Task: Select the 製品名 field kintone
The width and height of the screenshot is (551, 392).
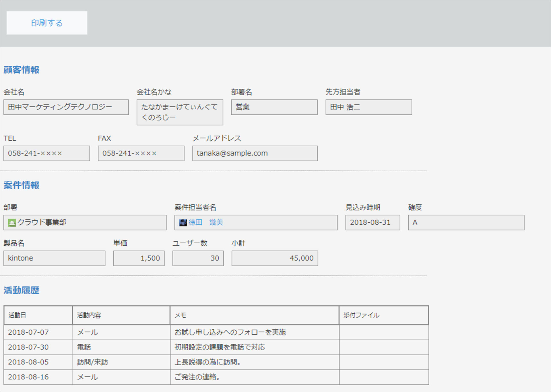Action: point(55,258)
